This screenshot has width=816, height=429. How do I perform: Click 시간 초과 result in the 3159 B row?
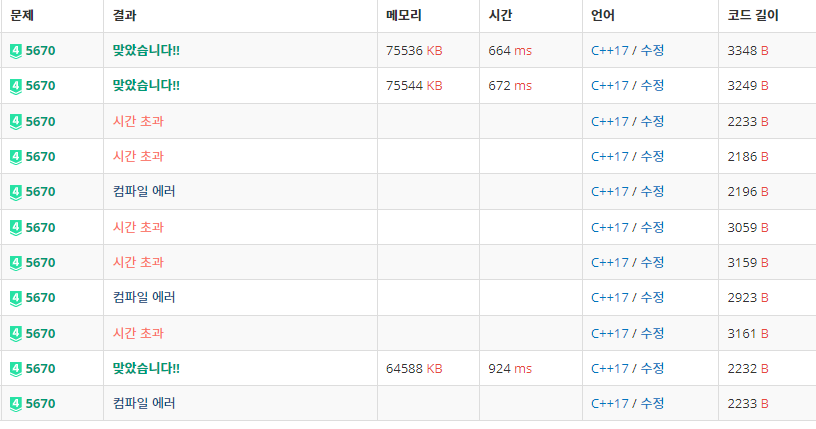pos(138,262)
